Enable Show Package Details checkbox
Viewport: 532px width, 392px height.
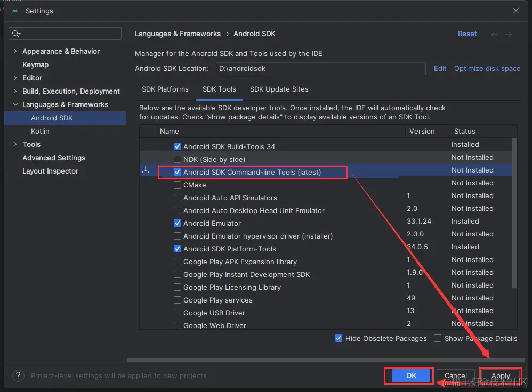(x=438, y=338)
